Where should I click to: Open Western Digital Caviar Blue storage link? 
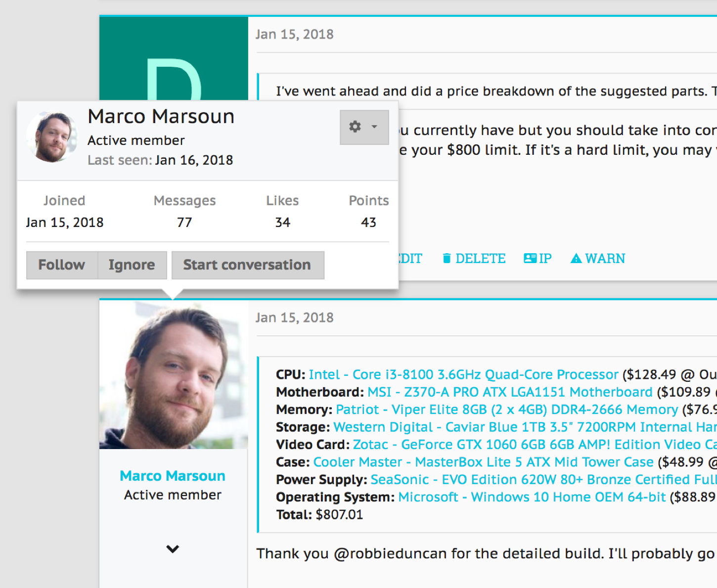click(x=525, y=427)
